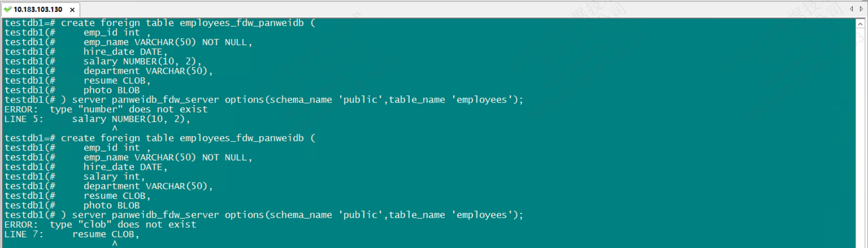Viewport: 868px width, 248px height.
Task: Click the 'salary int,' column definition line
Action: (x=114, y=177)
